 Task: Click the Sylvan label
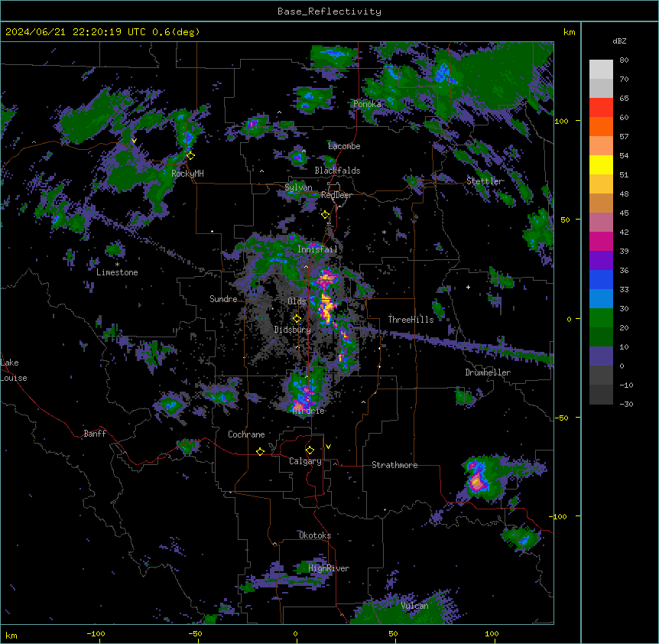click(299, 187)
